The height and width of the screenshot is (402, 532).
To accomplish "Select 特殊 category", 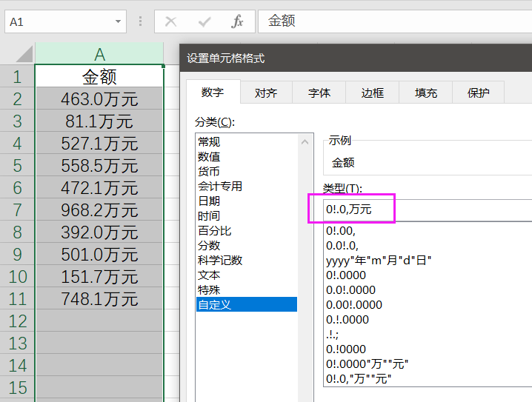I will pyautogui.click(x=247, y=289).
